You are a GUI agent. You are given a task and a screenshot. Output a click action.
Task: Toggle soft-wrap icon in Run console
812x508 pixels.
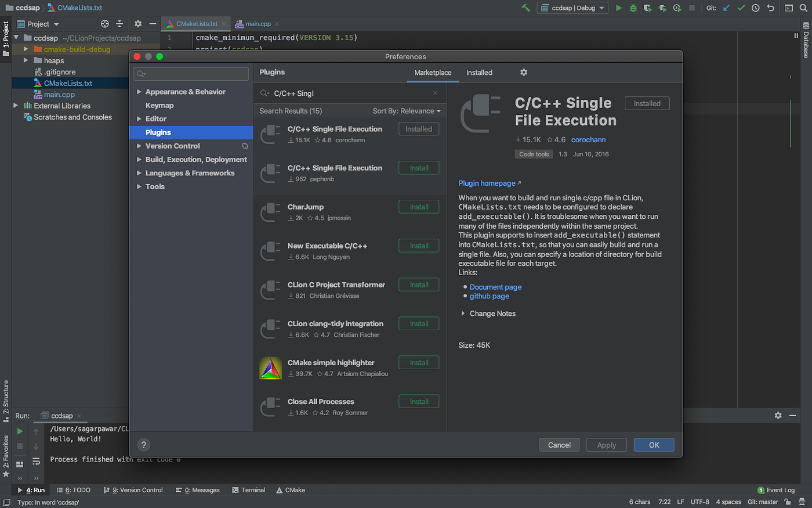click(36, 461)
